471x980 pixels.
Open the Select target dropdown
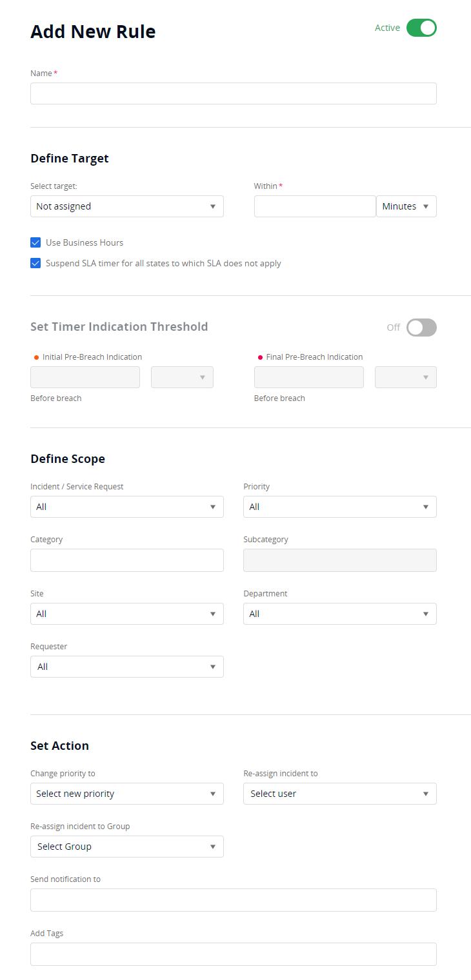[126, 206]
